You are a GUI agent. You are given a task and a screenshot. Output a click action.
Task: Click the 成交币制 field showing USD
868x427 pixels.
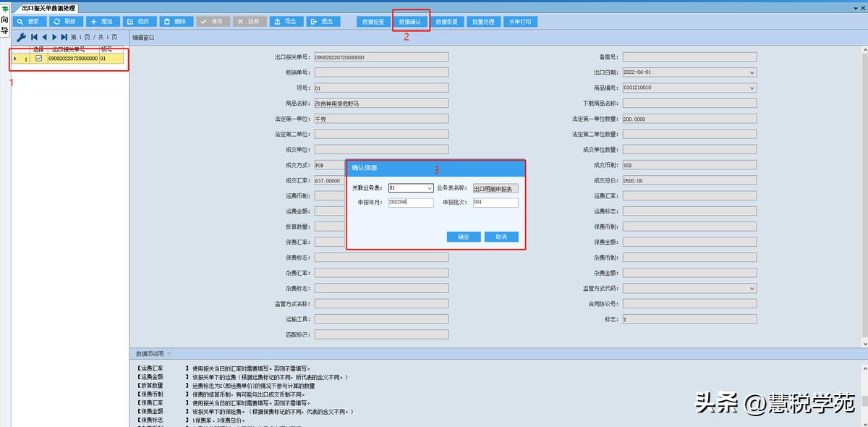[689, 165]
